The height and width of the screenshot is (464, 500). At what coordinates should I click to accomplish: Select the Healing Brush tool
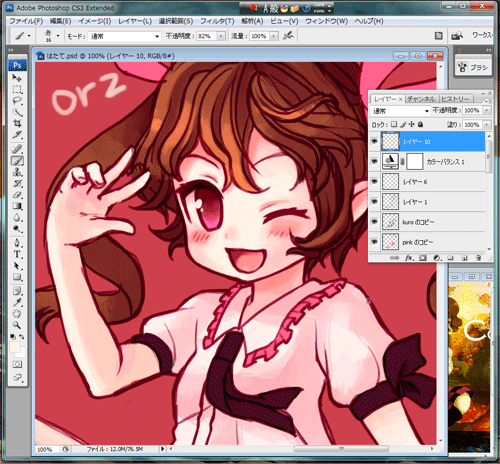click(x=17, y=149)
